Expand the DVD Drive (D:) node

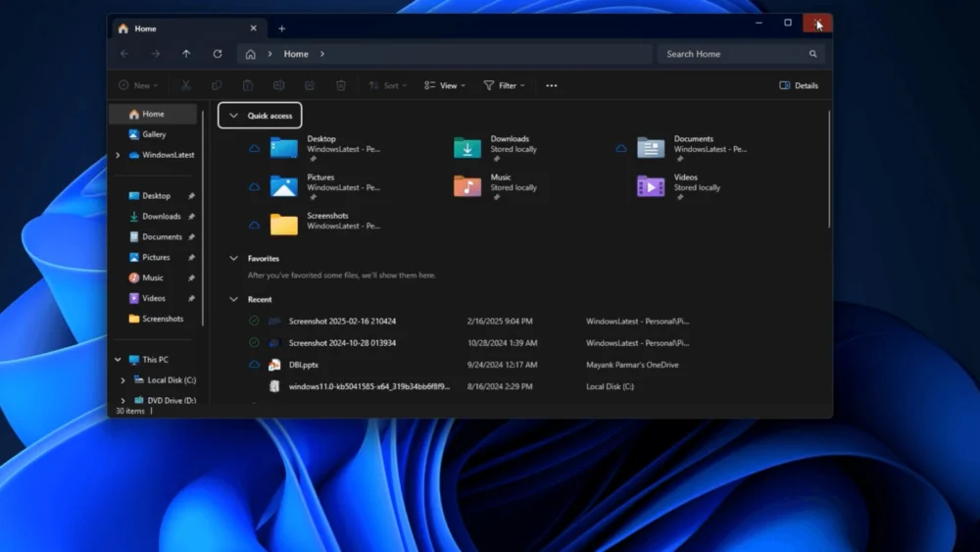[x=122, y=400]
